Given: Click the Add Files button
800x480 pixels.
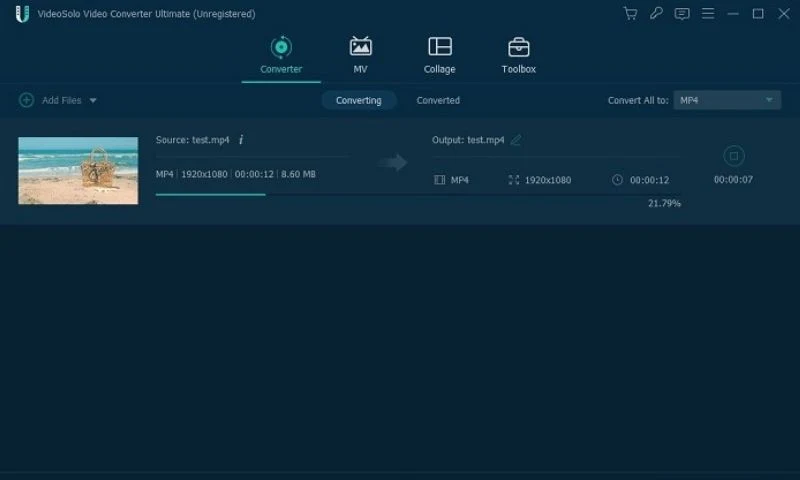Looking at the screenshot, I should [x=61, y=100].
